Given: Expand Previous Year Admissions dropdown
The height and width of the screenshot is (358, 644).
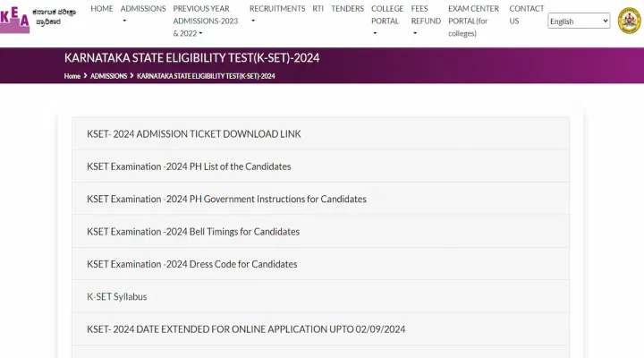Looking at the screenshot, I should pos(206,21).
